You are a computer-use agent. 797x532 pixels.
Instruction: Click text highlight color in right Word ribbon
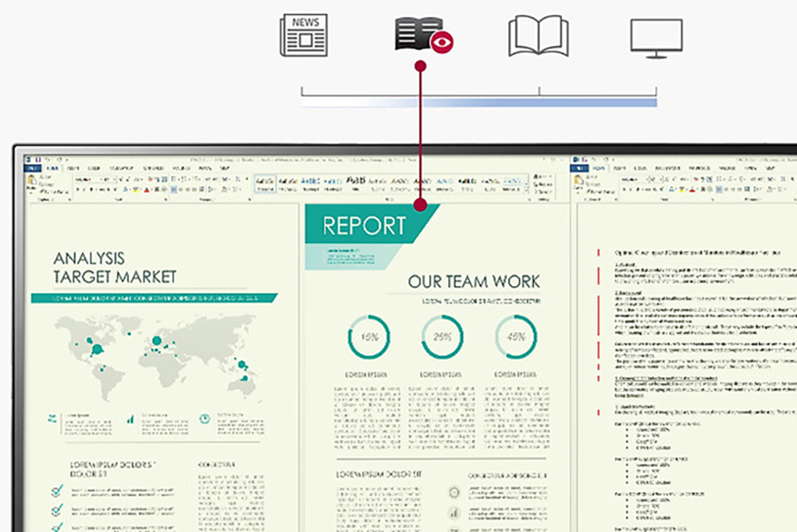(x=681, y=189)
